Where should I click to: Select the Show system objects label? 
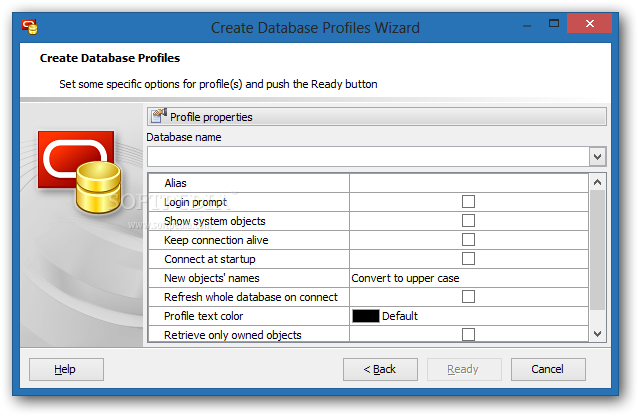pos(215,221)
